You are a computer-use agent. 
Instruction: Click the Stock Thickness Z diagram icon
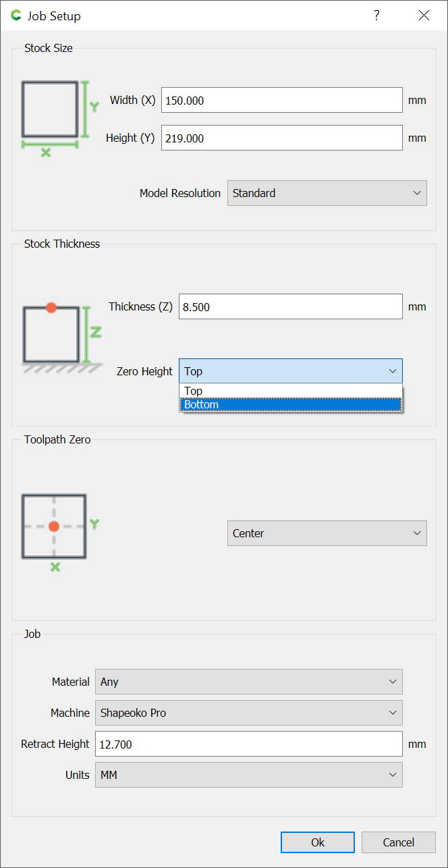[x=61, y=338]
